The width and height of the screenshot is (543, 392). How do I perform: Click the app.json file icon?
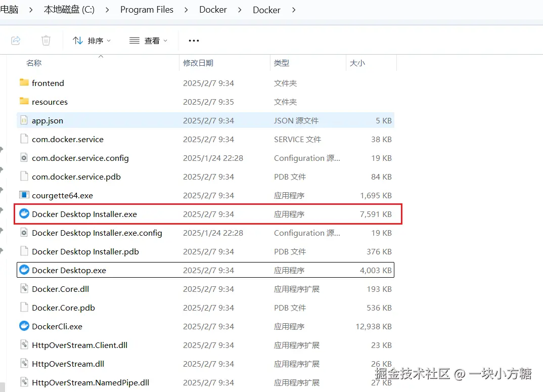(24, 120)
